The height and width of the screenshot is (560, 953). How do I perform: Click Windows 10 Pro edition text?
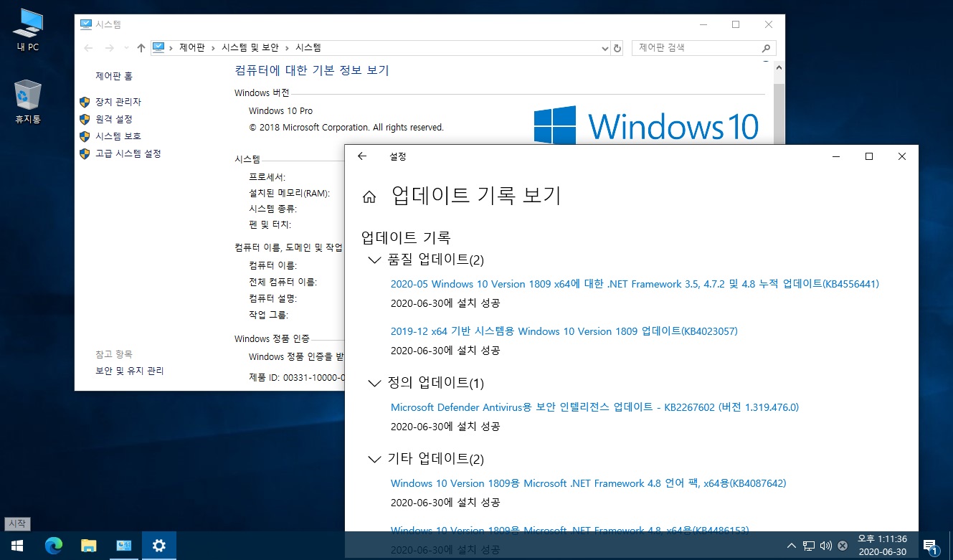point(280,111)
